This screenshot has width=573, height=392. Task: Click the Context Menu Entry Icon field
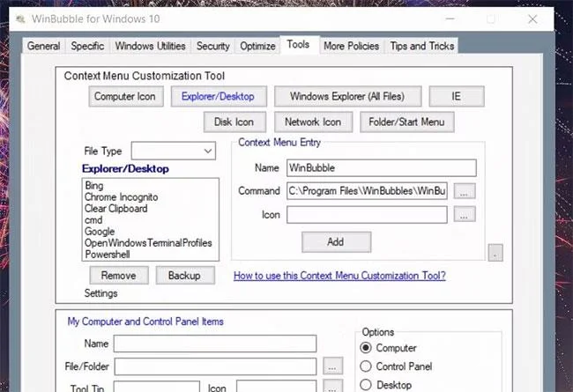pos(367,214)
